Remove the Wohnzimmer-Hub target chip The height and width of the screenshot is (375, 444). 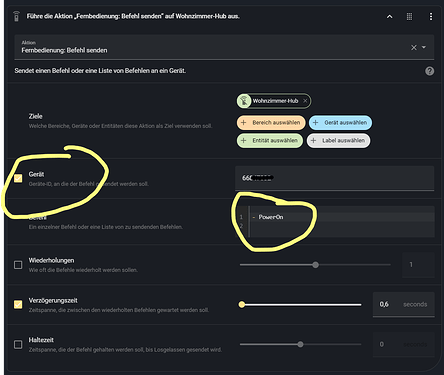tap(305, 101)
